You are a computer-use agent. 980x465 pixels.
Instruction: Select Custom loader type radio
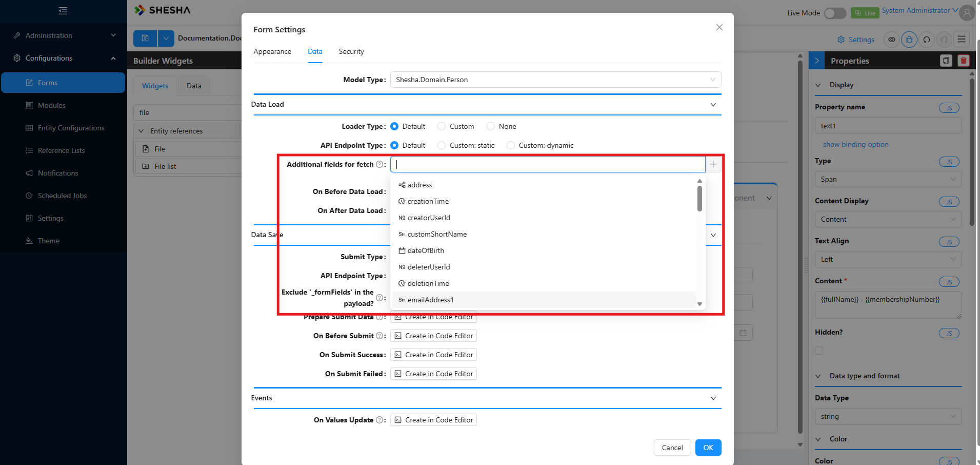442,126
